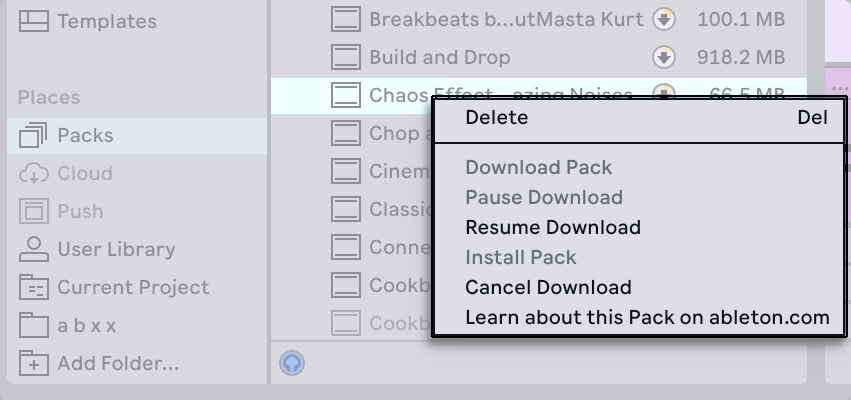
Task: Select the Current Project folder icon
Action: (34, 287)
